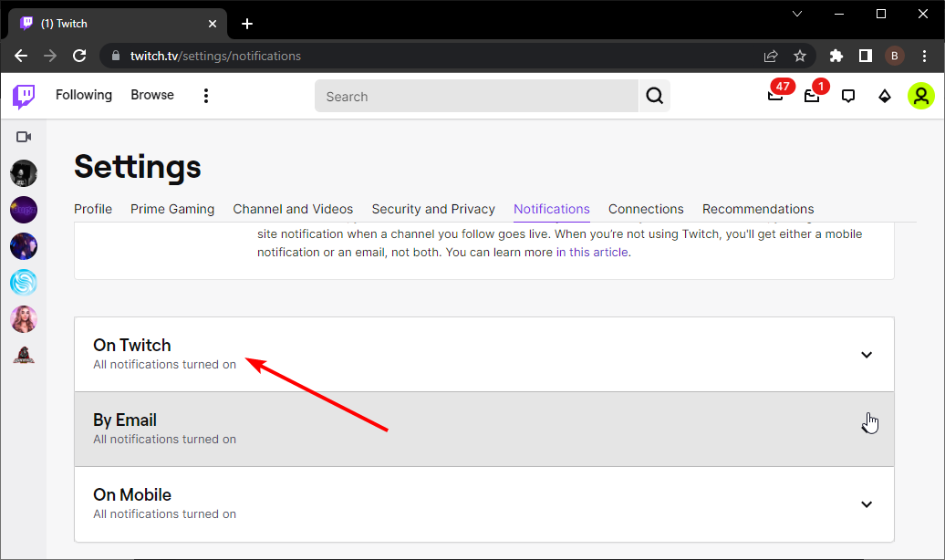
Task: Open the Prime Gaming loot inbox icon
Action: [x=775, y=96]
